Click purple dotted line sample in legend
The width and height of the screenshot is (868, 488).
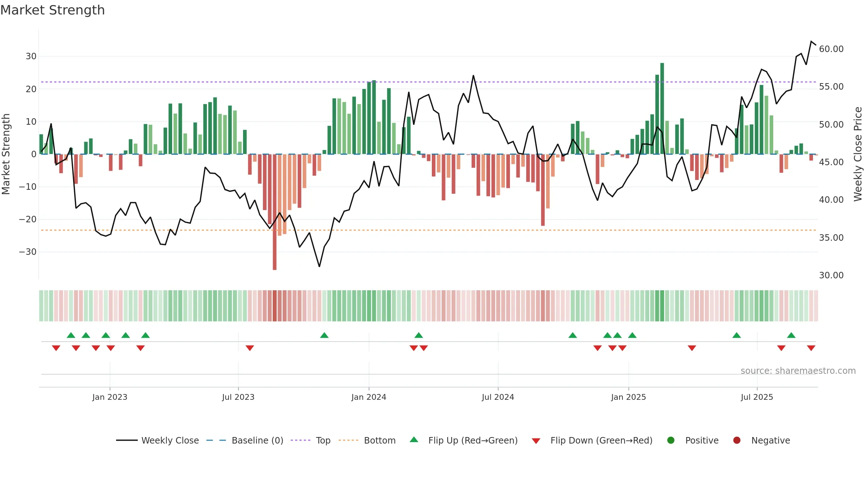tap(301, 440)
